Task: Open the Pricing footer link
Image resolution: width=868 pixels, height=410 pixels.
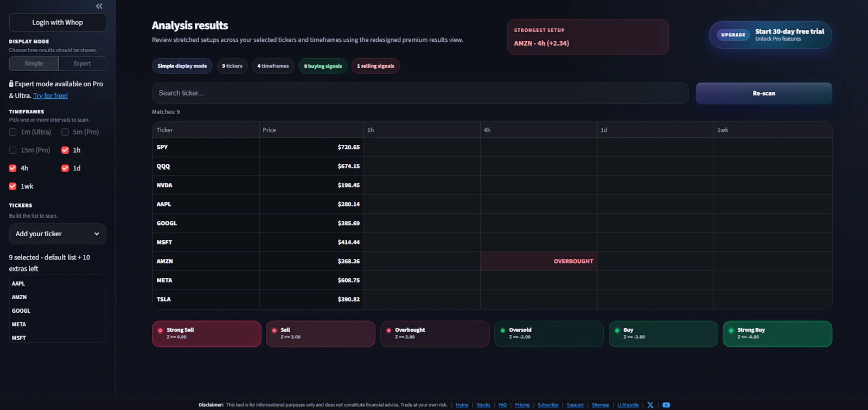Action: (x=522, y=405)
